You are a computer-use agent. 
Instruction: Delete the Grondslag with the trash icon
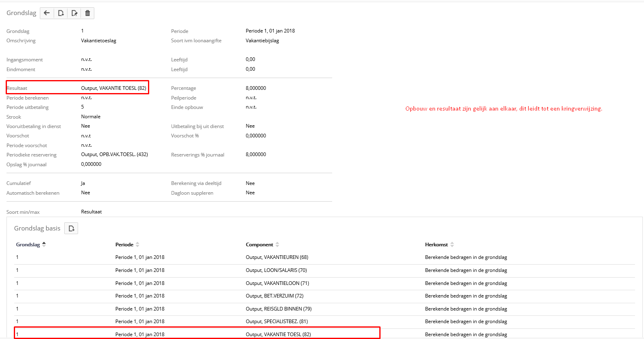pyautogui.click(x=87, y=13)
